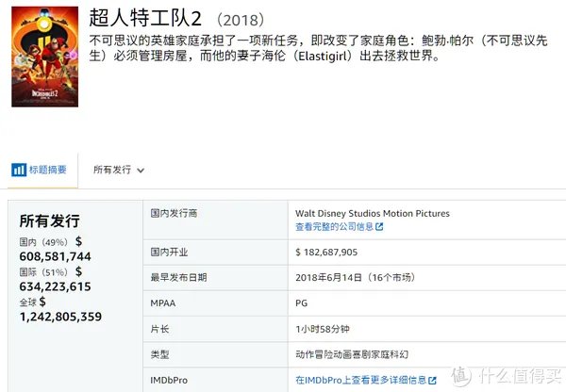Select the PG rating value
Viewport: 566px width, 392px height.
point(302,303)
